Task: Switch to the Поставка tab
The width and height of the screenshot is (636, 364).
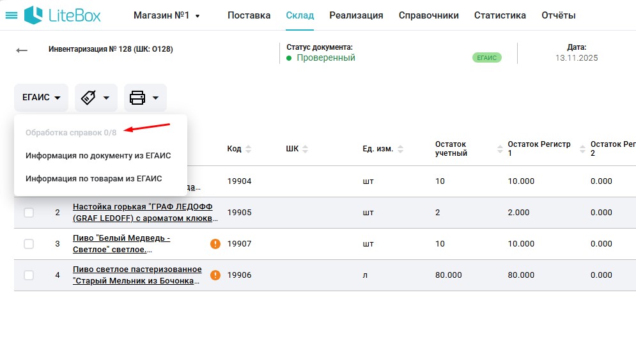Action: pos(249,15)
